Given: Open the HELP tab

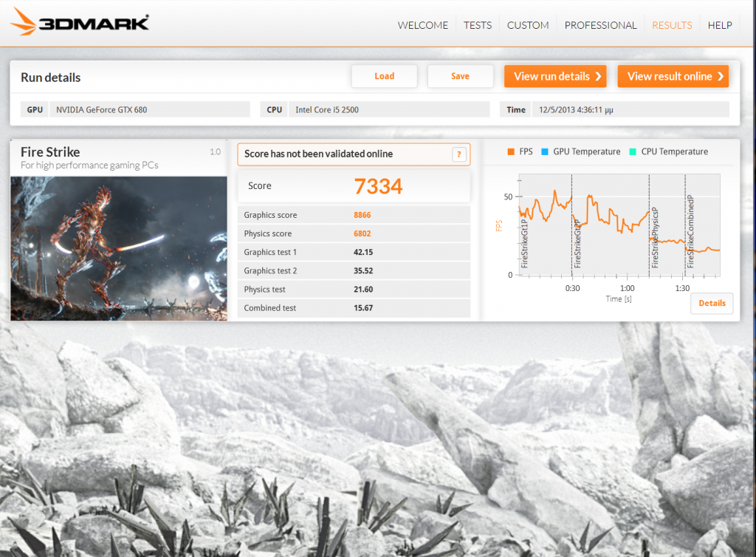Looking at the screenshot, I should tap(720, 25).
